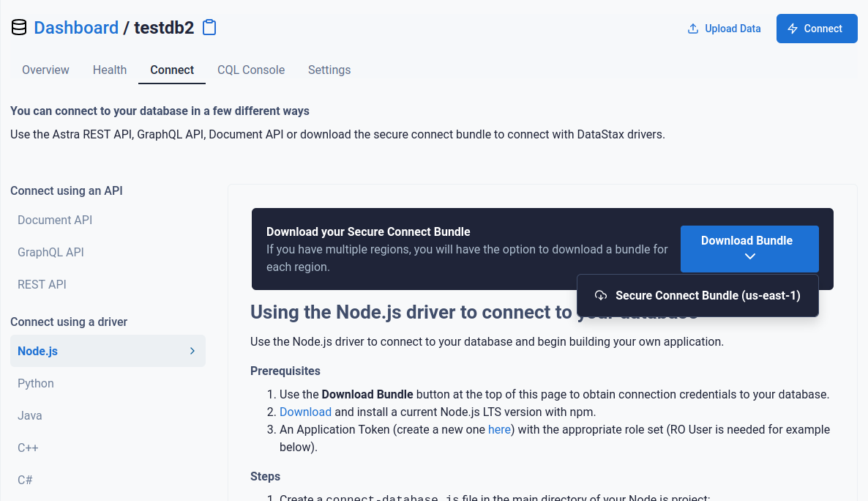The width and height of the screenshot is (868, 501).
Task: Click the blue Connect button
Action: pos(817,29)
